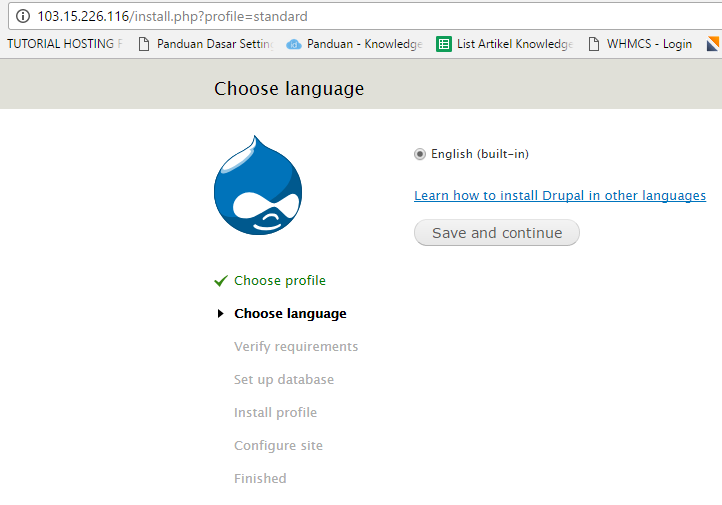Click the Drupal droplet logo

tap(257, 186)
